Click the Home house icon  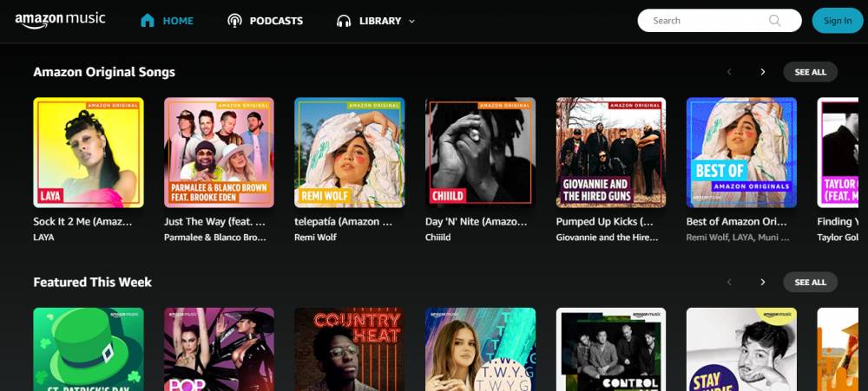[x=148, y=21]
